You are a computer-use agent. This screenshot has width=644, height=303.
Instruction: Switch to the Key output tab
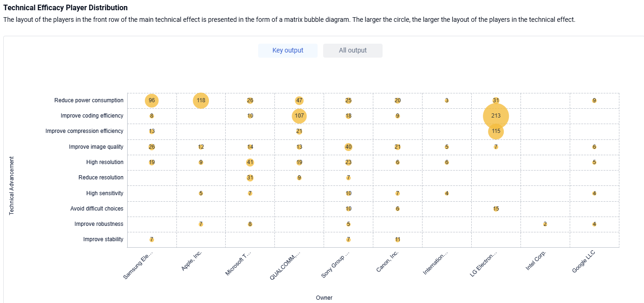pyautogui.click(x=288, y=51)
